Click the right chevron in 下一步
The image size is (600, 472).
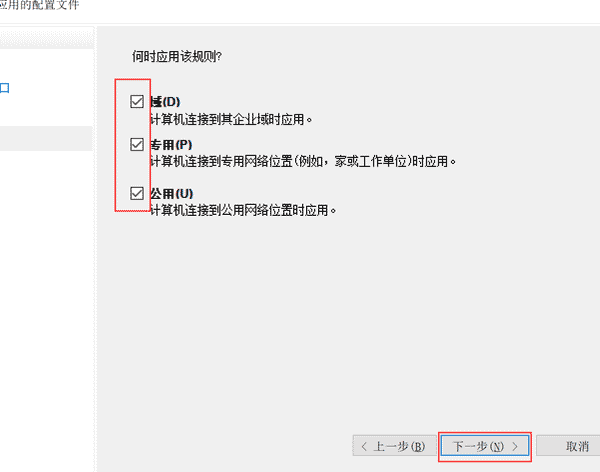point(515,446)
